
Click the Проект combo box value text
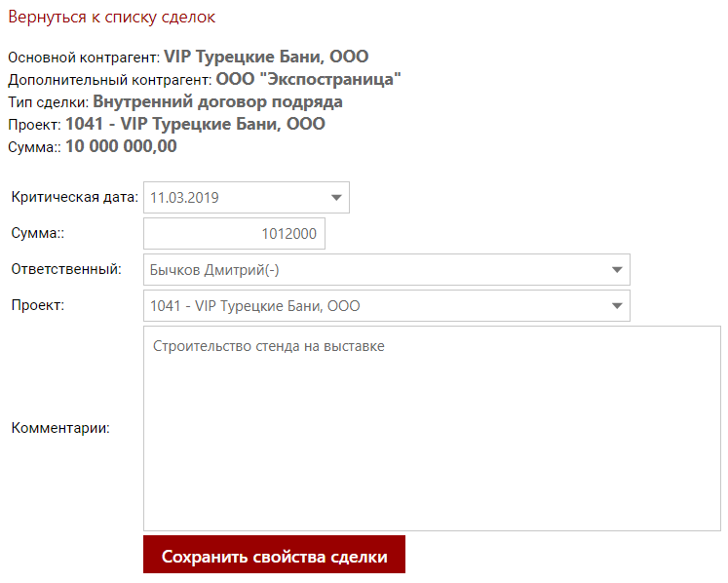point(254,306)
